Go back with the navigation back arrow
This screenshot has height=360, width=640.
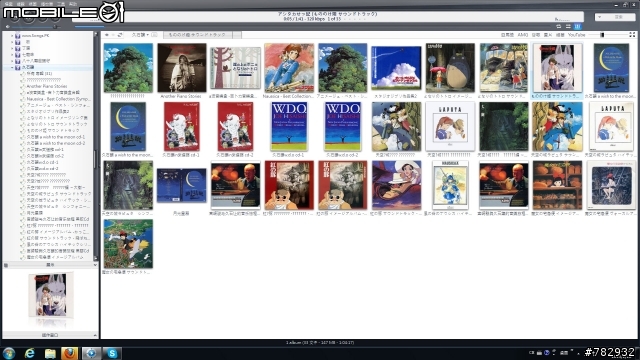pyautogui.click(x=107, y=35)
